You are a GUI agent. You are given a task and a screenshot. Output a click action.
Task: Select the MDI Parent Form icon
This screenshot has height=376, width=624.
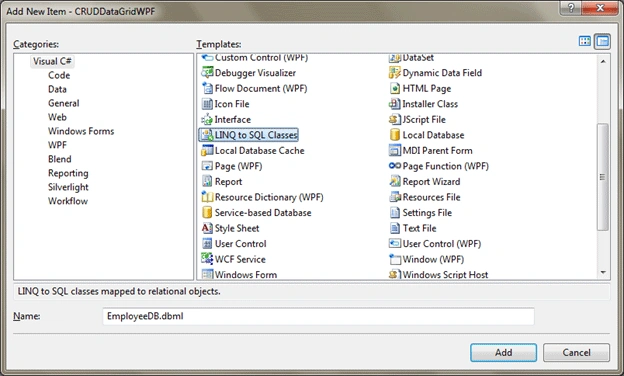click(394, 150)
